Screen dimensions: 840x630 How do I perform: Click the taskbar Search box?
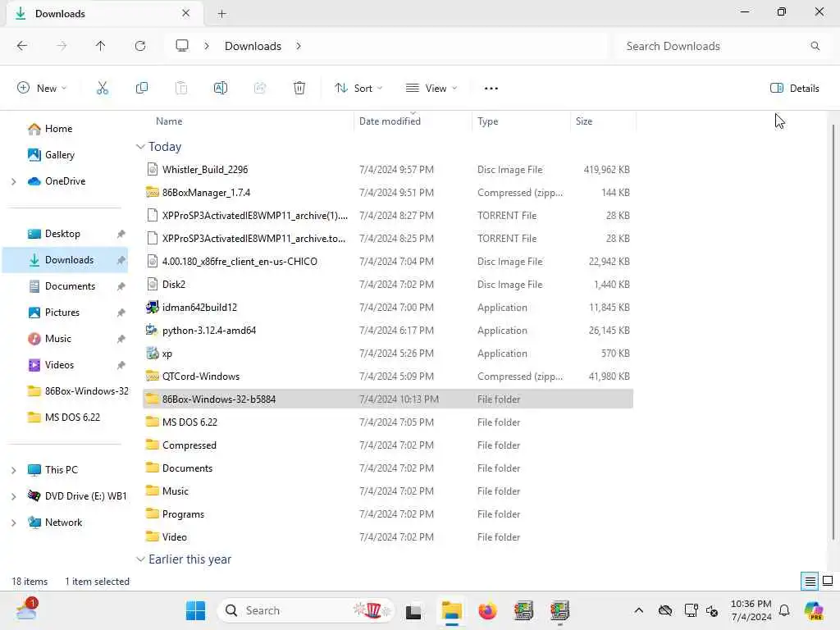pos(305,610)
